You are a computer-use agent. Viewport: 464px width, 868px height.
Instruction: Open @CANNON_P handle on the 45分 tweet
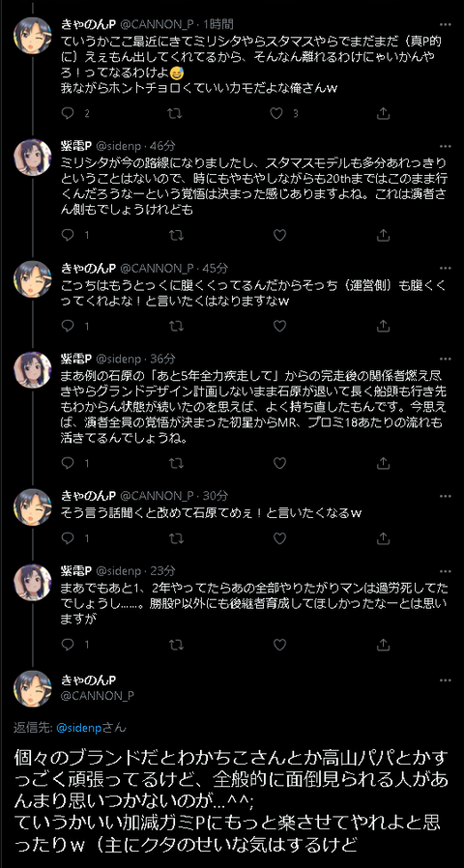pyautogui.click(x=157, y=268)
